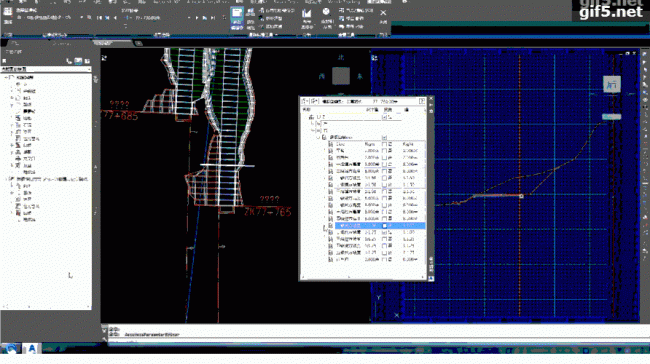Image resolution: width=650 pixels, height=364 pixels.
Task: Click the new drawing tab plus button
Action: pos(138,43)
